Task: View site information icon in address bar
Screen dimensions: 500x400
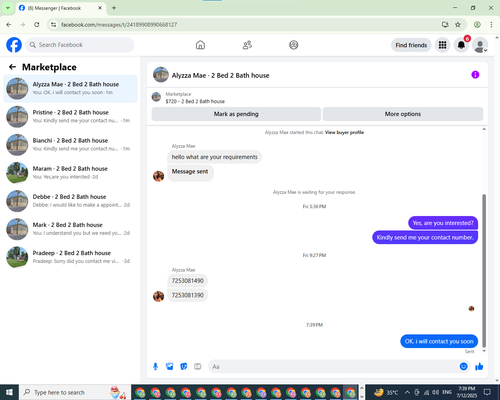Action: 53,25
